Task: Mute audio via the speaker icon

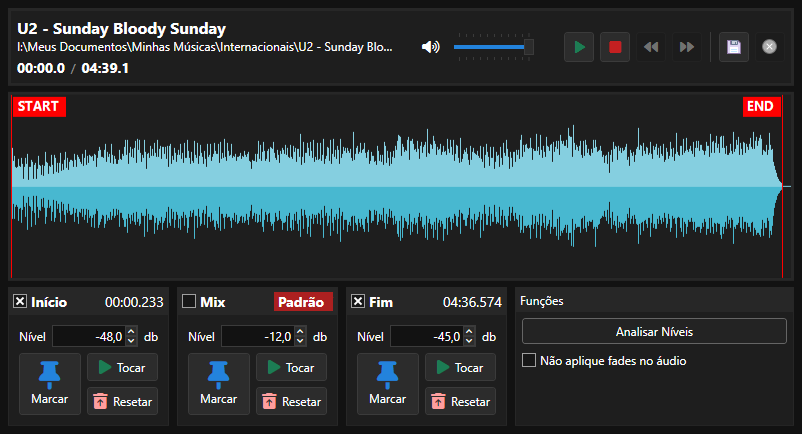Action: (431, 47)
